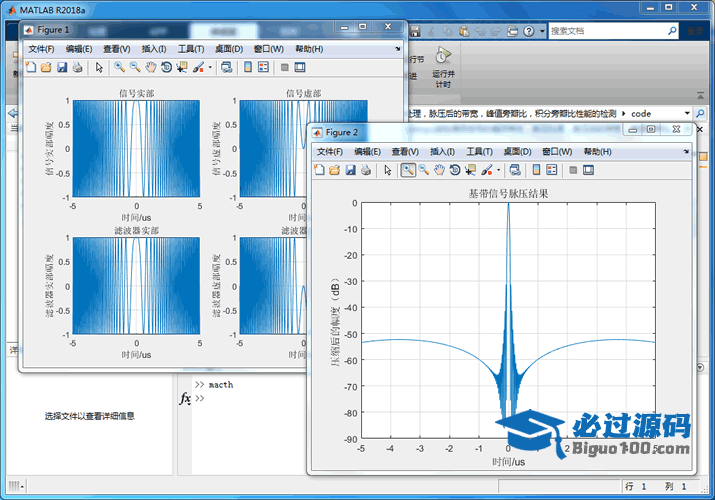This screenshot has height=500, width=715.
Task: Click code folder in address bar
Action: click(641, 113)
